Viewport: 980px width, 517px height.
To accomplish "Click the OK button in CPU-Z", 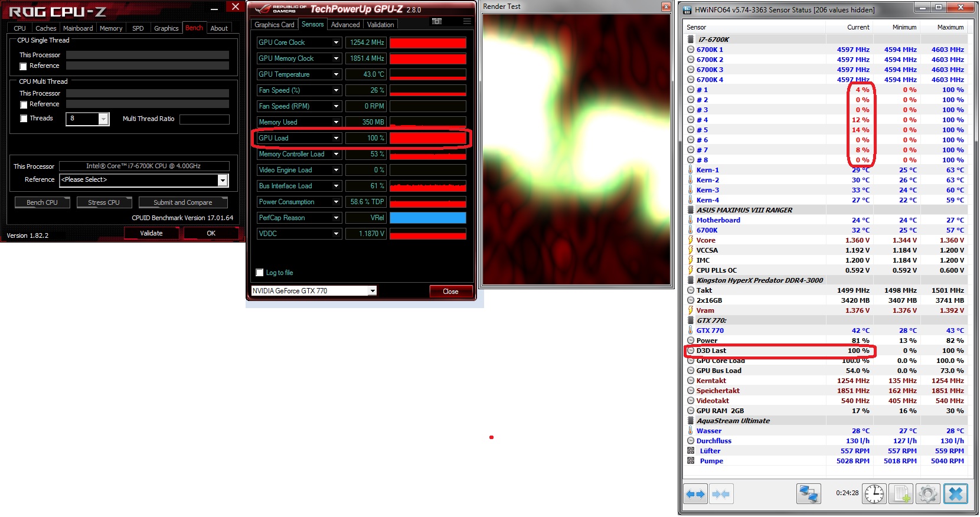I will point(211,233).
